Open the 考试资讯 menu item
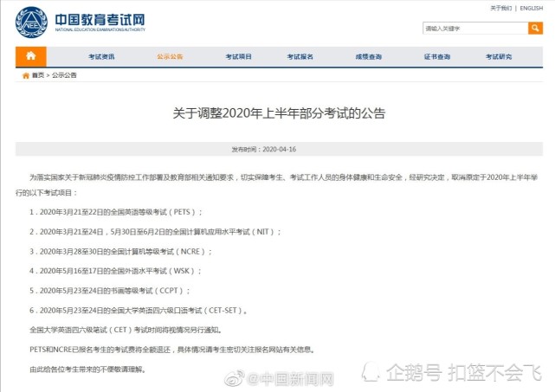Viewport: 555px width, 392px height. pyautogui.click(x=101, y=56)
